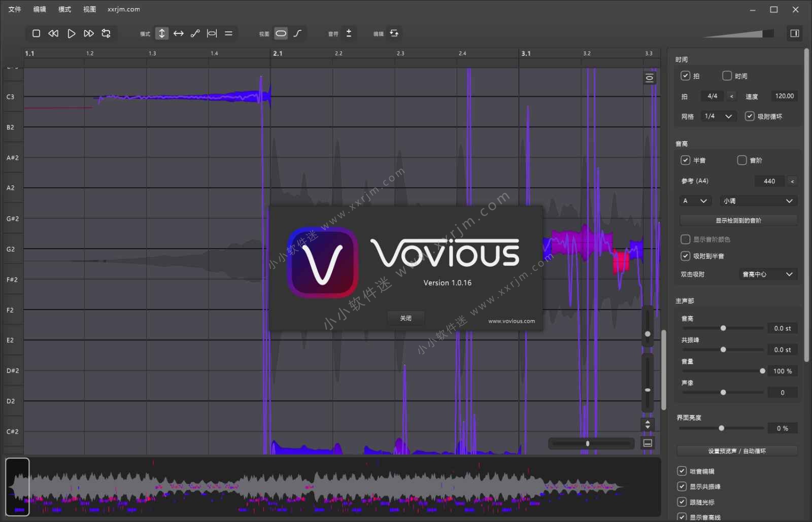
Task: Open the 音高中心 double-click snap dropdown
Action: pyautogui.click(x=767, y=274)
